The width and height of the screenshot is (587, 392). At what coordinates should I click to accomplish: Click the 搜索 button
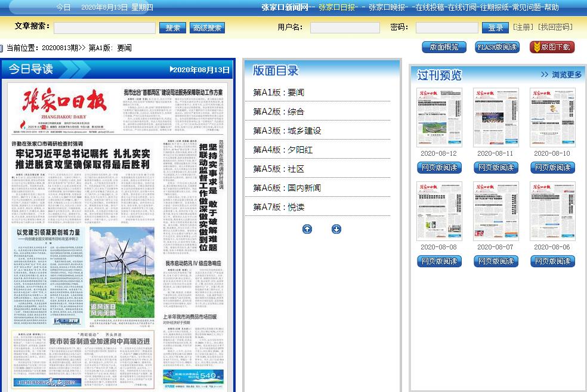(172, 27)
